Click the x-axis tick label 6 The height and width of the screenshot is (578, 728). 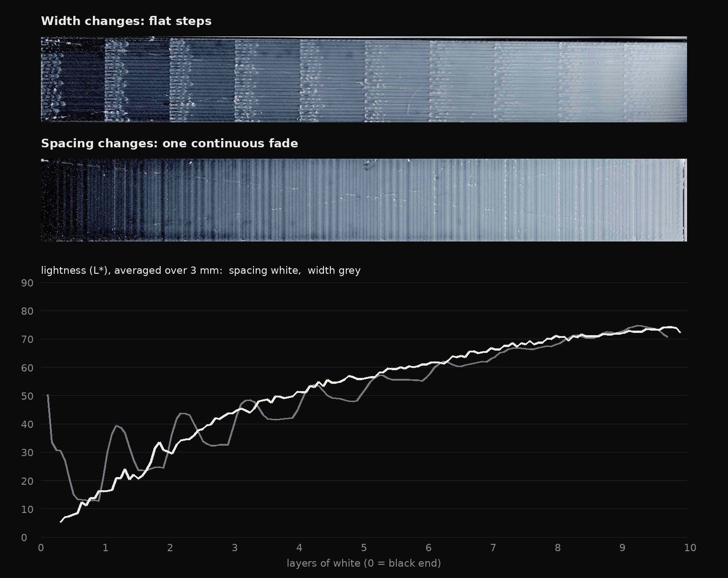pyautogui.click(x=429, y=548)
